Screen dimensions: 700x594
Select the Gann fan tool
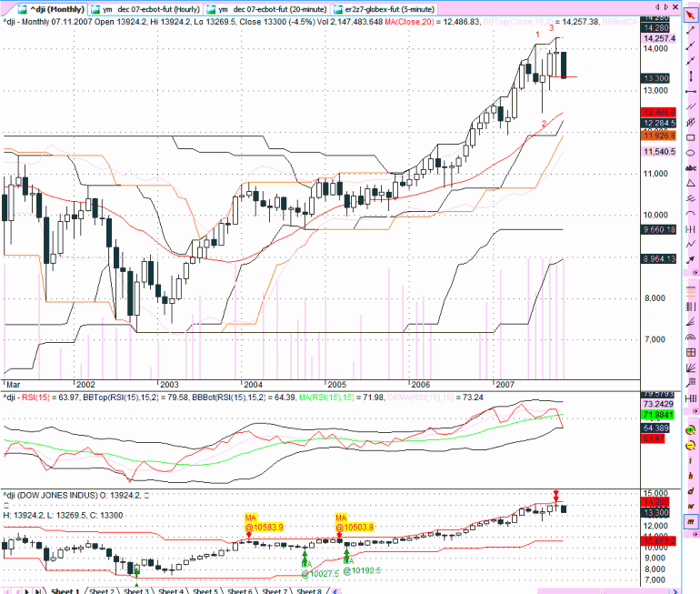691,367
